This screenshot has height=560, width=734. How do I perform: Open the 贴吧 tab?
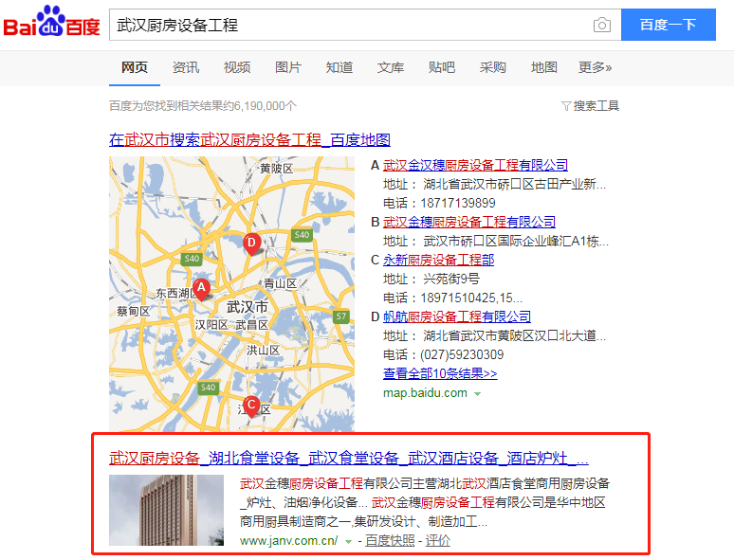[441, 68]
